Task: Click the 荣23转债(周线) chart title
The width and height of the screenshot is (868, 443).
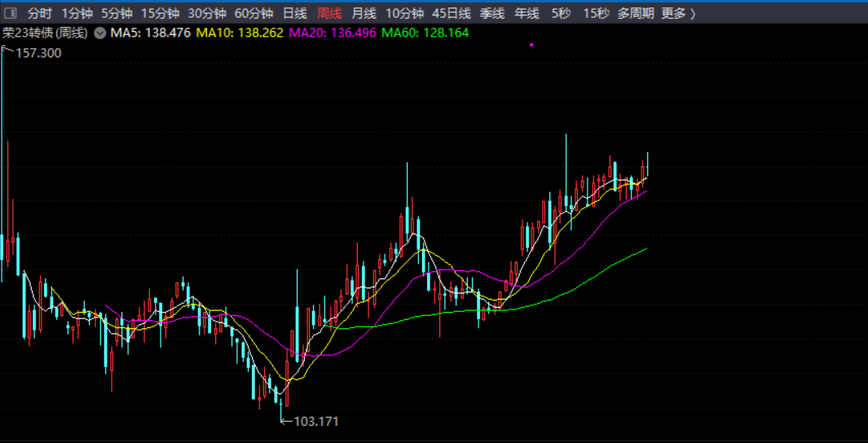Action: pyautogui.click(x=46, y=33)
